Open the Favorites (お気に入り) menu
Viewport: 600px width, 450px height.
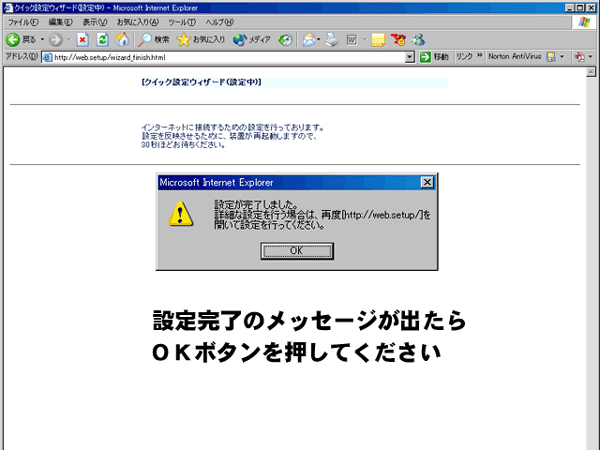tap(137, 22)
